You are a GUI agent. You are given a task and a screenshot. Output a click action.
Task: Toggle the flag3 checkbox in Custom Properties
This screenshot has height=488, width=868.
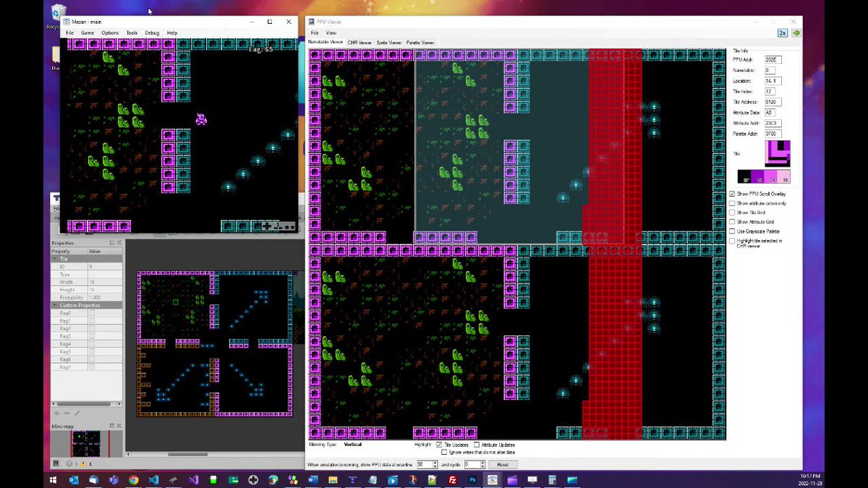click(92, 336)
